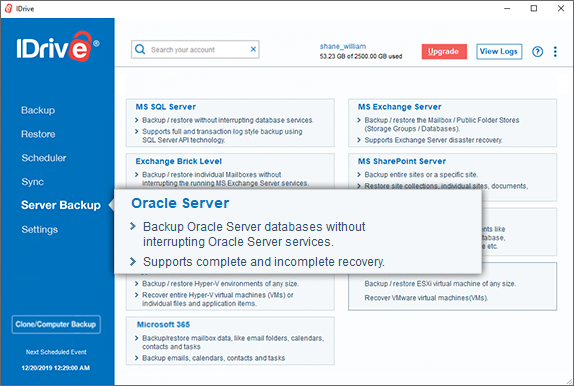Open the Backup section in sidebar
This screenshot has width=574, height=386.
38,110
